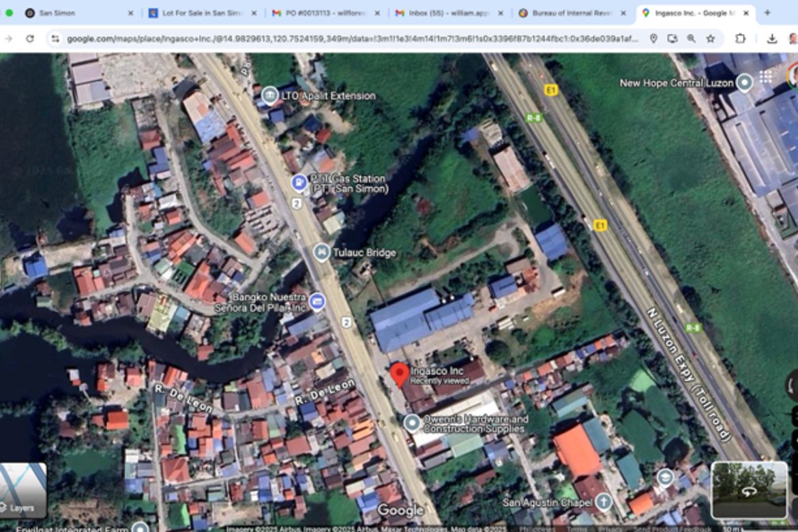Click Send Product Feedback in footer
798x532 pixels.
point(672,529)
